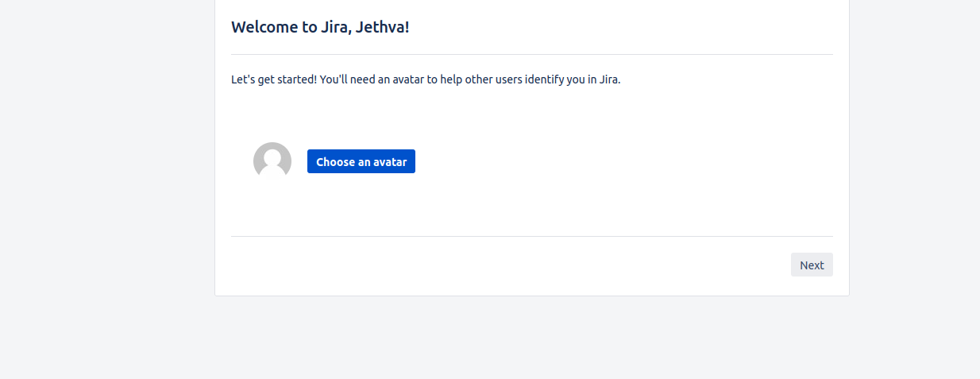
Task: Skip avatar selection by pressing Next
Action: (x=812, y=265)
